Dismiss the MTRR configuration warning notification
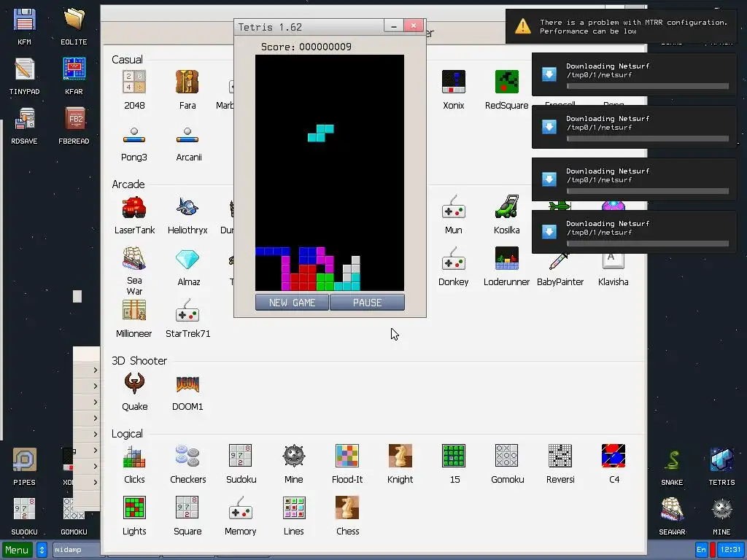This screenshot has width=747, height=560. (622, 27)
